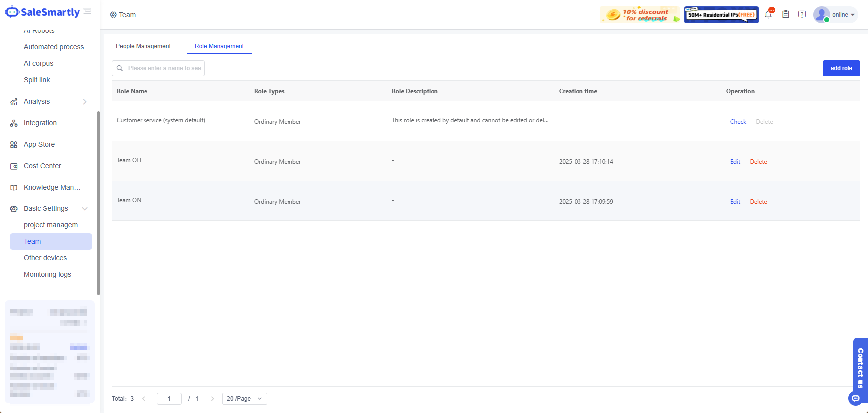
Task: Click the SaleSmartly logo
Action: (43, 12)
